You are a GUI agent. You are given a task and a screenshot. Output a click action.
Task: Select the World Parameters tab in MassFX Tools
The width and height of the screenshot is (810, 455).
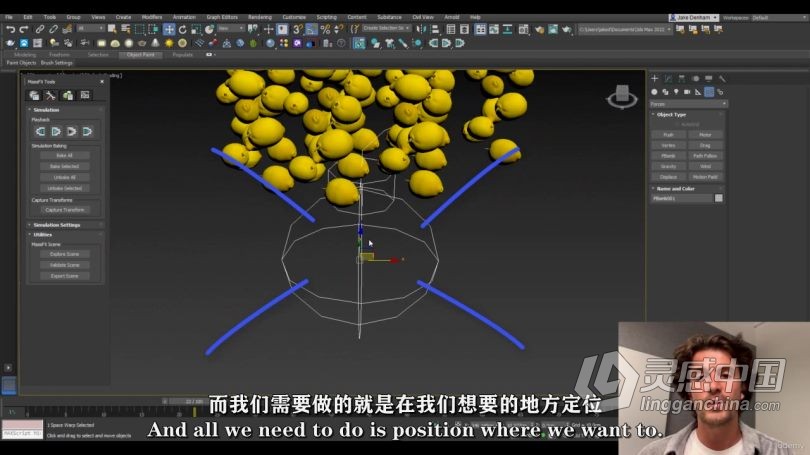[34, 96]
